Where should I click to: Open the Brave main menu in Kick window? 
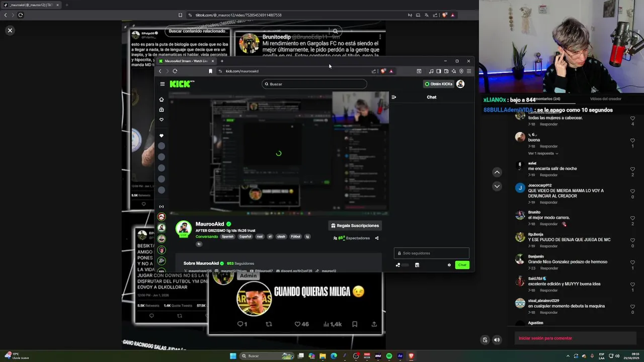pos(469,71)
